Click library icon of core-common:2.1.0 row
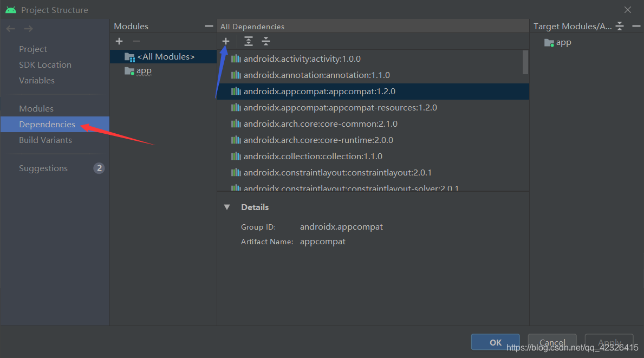Screen dimensions: 644x358 (x=236, y=123)
